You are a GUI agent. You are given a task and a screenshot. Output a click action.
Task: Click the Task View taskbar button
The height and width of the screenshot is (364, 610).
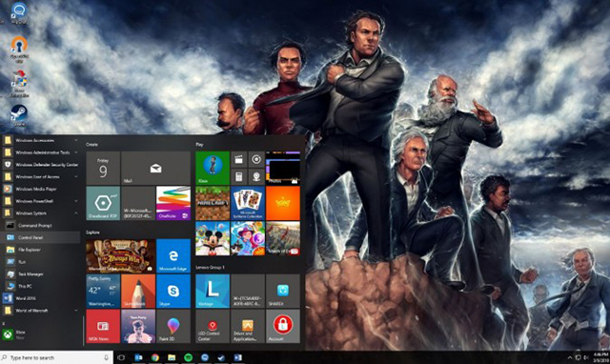(121, 357)
